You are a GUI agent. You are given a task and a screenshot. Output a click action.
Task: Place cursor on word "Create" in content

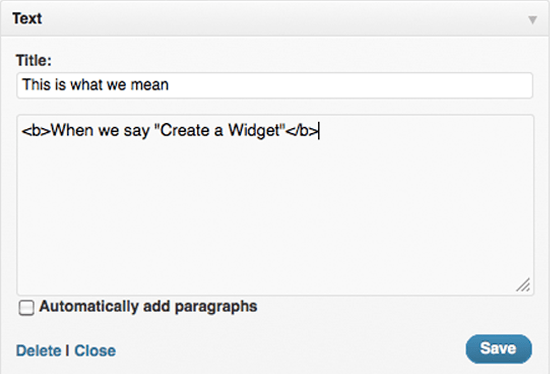pos(185,131)
